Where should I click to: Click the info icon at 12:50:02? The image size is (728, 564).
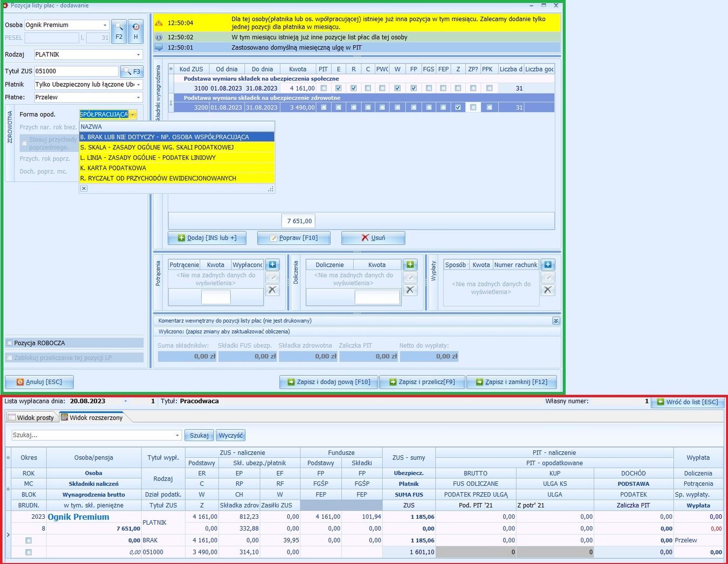pos(159,37)
